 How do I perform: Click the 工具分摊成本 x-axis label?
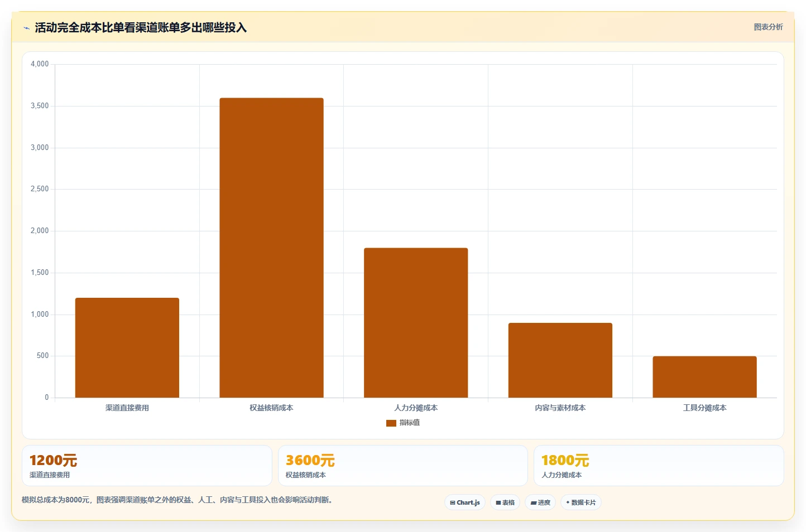tap(704, 408)
